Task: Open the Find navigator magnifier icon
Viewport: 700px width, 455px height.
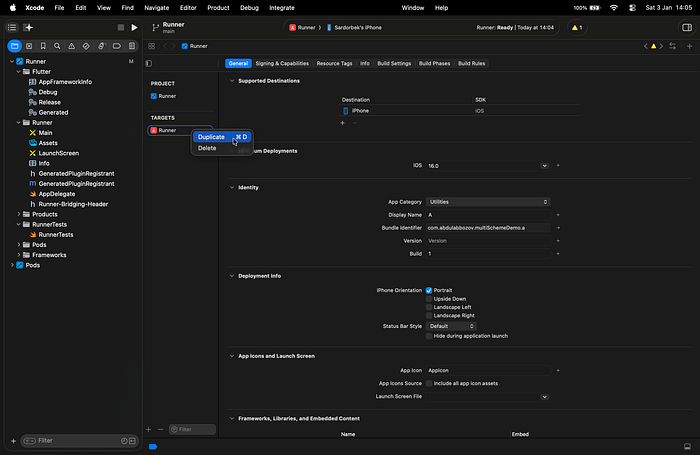Action: (x=57, y=46)
